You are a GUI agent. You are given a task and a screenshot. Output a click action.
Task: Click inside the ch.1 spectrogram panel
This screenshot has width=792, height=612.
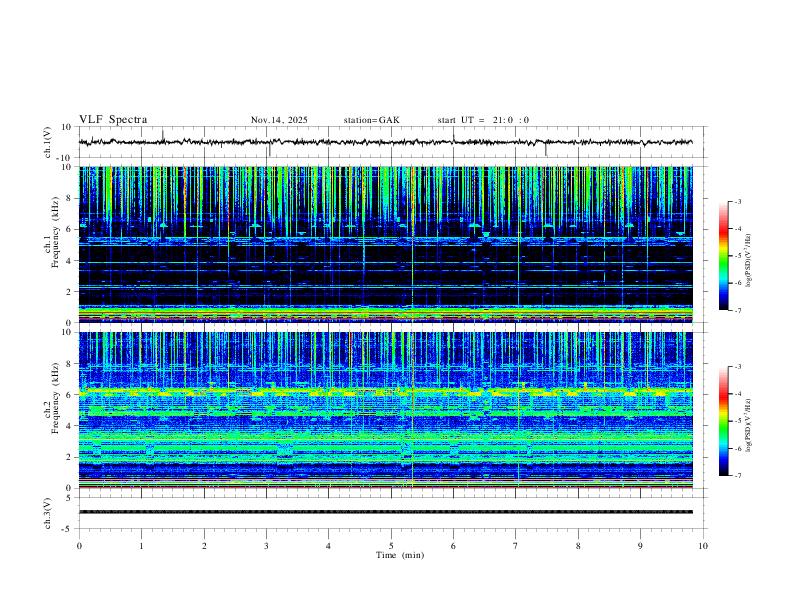385,244
